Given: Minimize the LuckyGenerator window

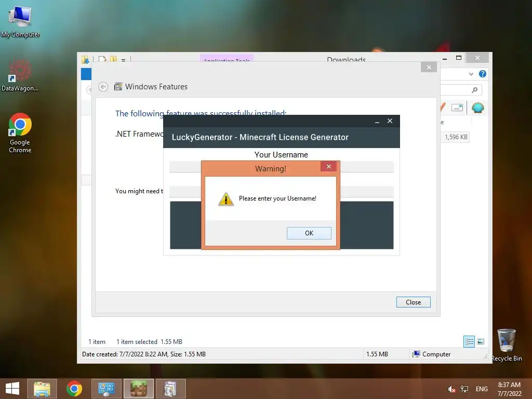Looking at the screenshot, I should click(x=377, y=122).
